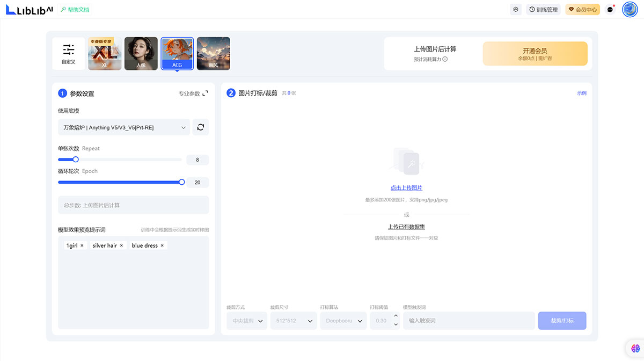Expand the 裁剪尺寸 512*512 dropdown

[294, 321]
